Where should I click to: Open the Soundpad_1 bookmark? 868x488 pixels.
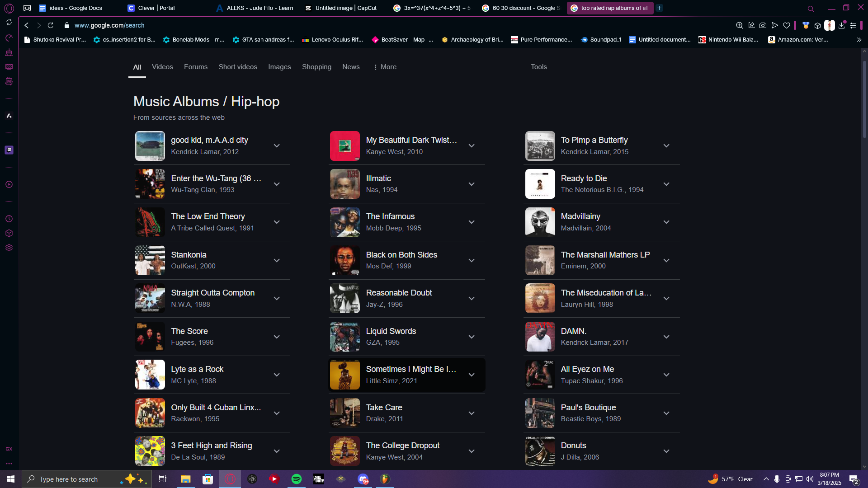(601, 40)
